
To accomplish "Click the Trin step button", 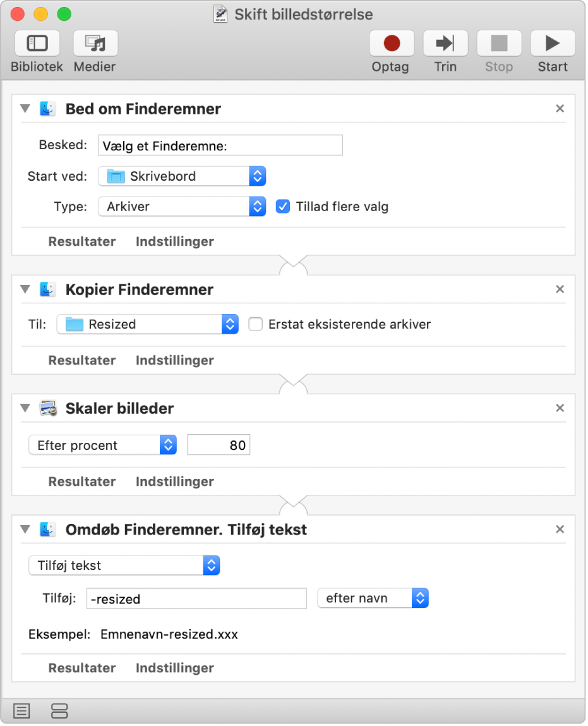I will click(445, 44).
